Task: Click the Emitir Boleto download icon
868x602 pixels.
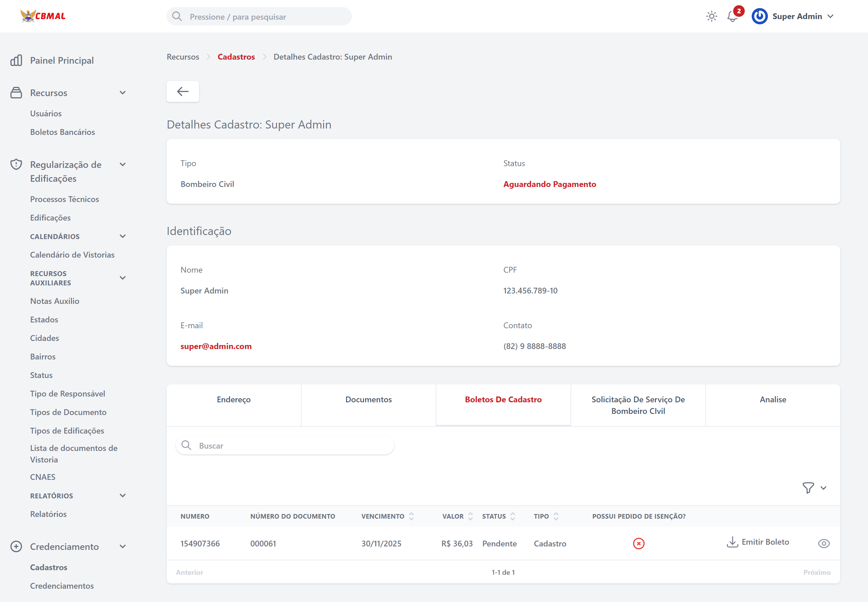Action: 732,542
